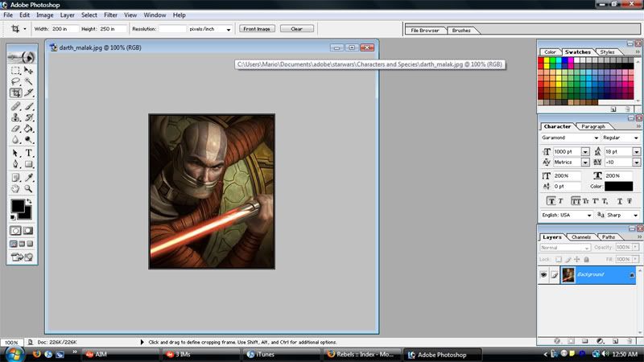Select the Hand tool
This screenshot has width=644, height=362.
pos(15,189)
